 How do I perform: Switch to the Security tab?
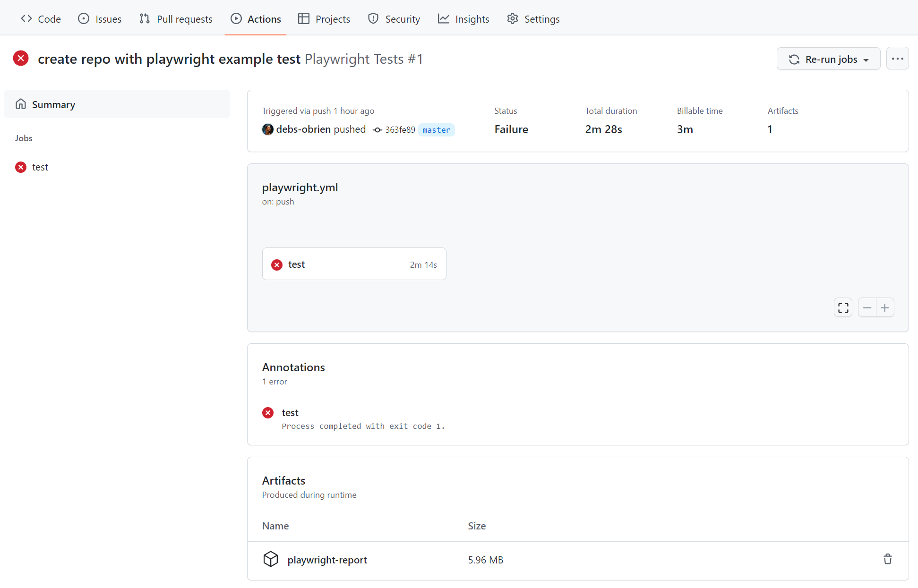tap(394, 19)
